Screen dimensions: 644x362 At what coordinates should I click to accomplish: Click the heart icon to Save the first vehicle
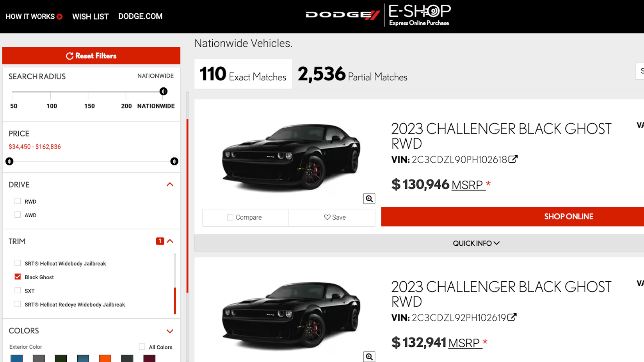pos(327,217)
